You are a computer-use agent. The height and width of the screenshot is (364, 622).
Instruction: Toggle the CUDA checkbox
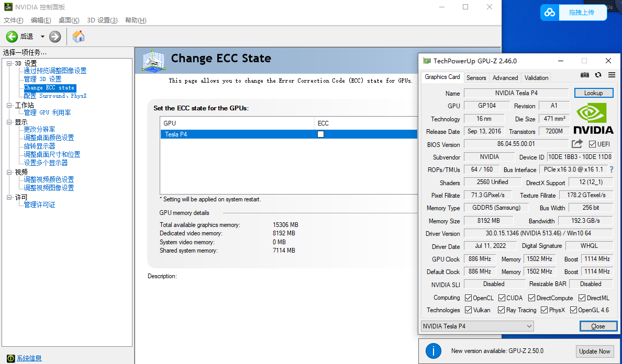pyautogui.click(x=502, y=298)
